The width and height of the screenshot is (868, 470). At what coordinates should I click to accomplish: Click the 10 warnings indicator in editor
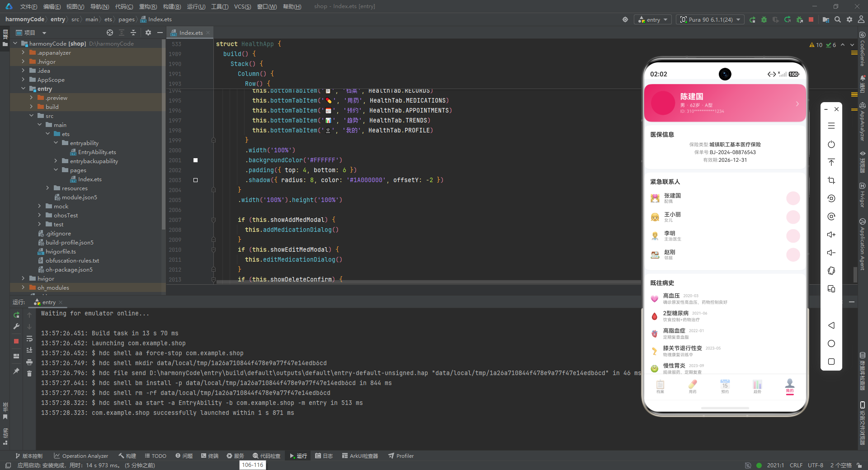pos(816,45)
